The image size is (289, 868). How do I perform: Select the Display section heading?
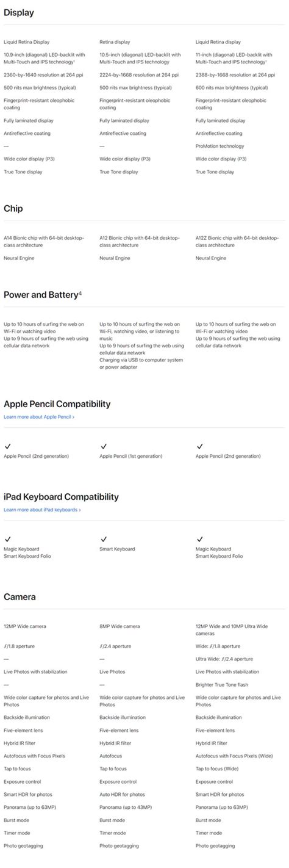tap(19, 13)
